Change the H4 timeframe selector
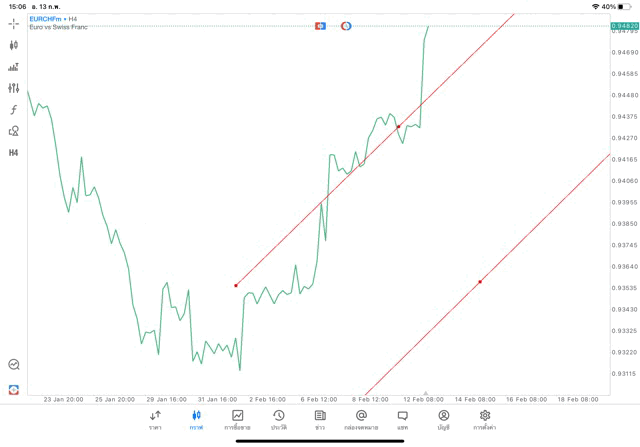 tap(13, 153)
